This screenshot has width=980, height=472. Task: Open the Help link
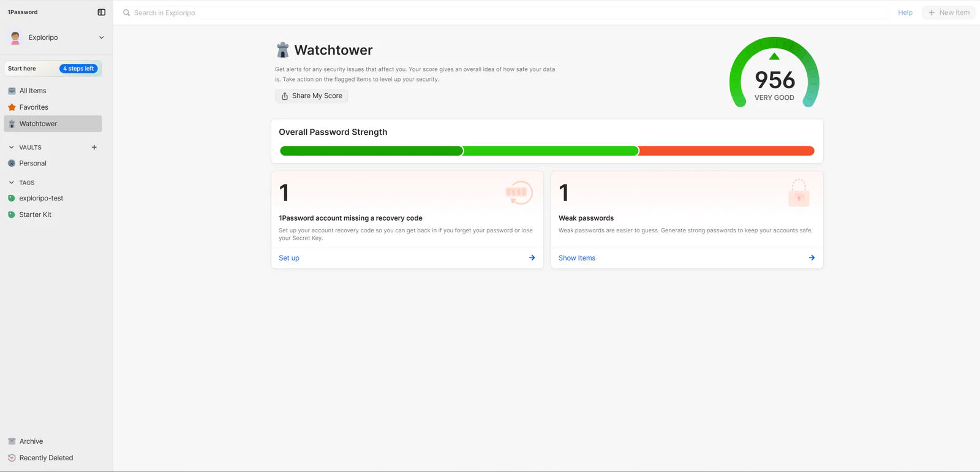pyautogui.click(x=905, y=12)
